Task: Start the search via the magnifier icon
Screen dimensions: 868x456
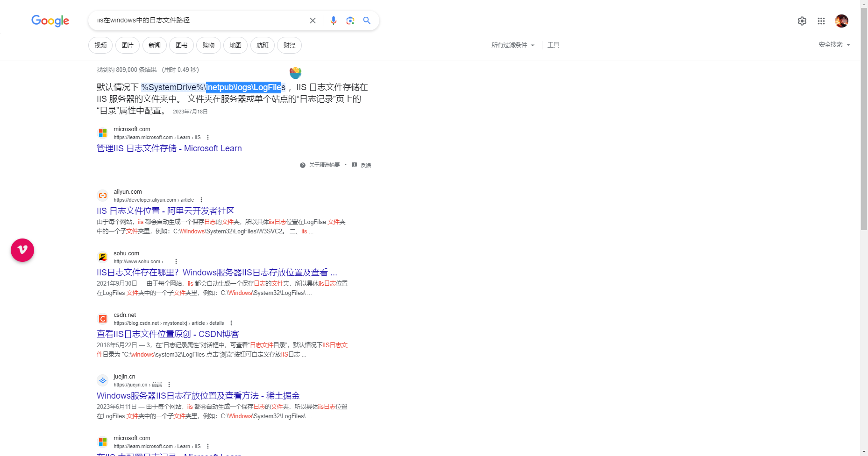Action: tap(366, 20)
